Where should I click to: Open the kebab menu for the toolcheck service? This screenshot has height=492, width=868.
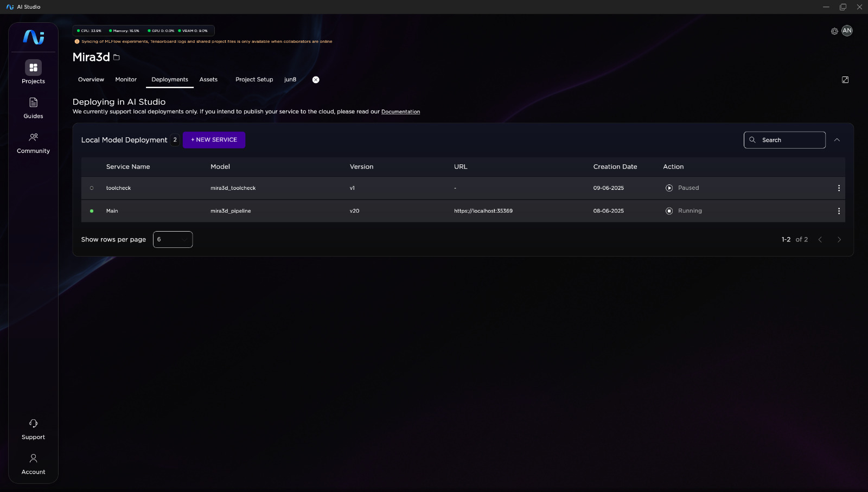point(839,188)
